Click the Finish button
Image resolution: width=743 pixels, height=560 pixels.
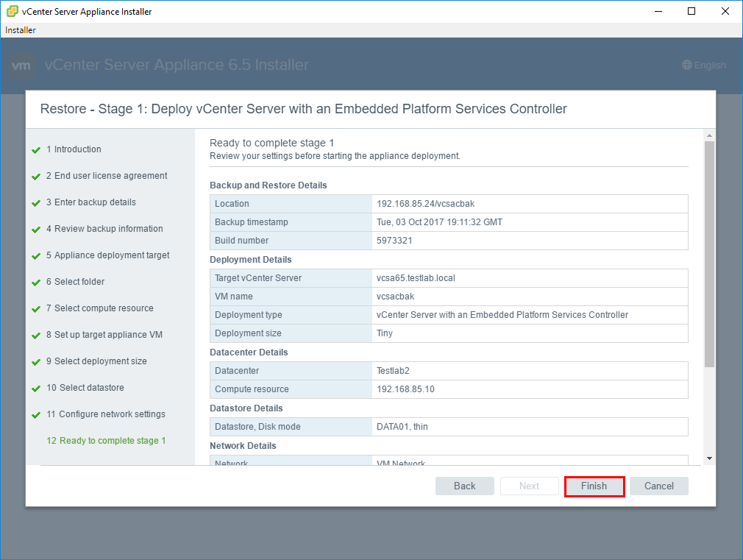point(594,486)
